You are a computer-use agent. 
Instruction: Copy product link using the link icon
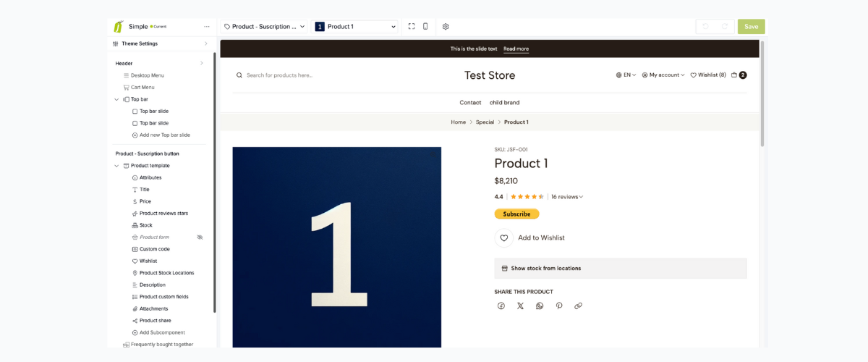click(x=578, y=306)
